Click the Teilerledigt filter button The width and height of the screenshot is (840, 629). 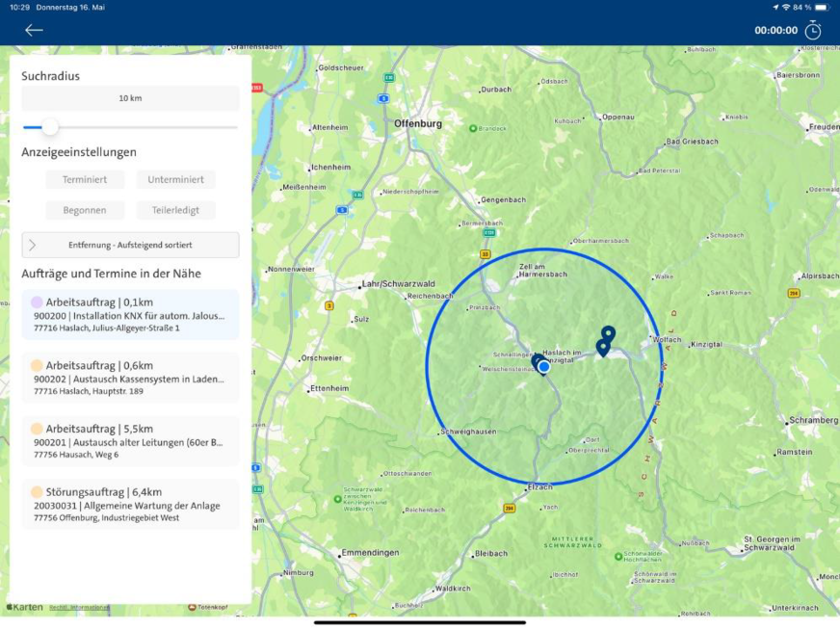(175, 210)
